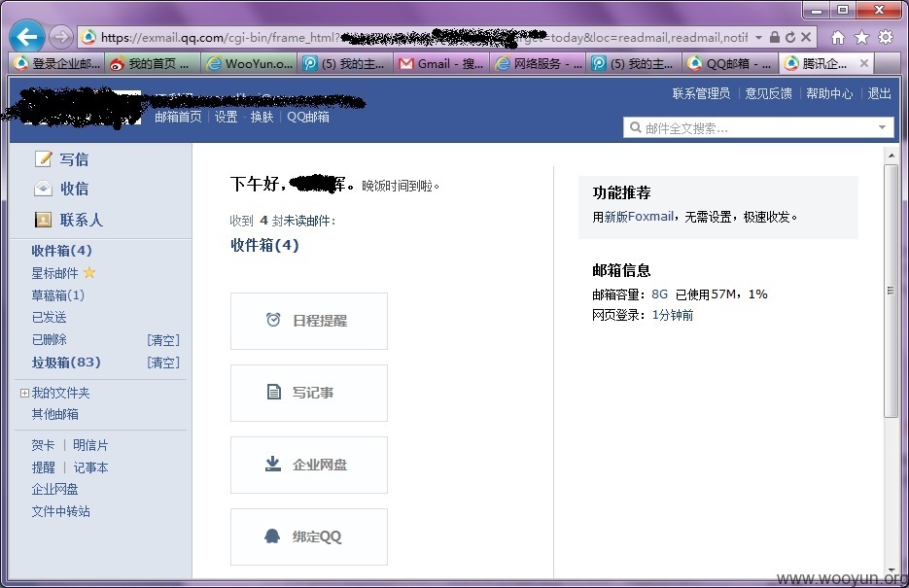Click 换肤 to change skin
This screenshot has height=588, width=909.
click(262, 117)
